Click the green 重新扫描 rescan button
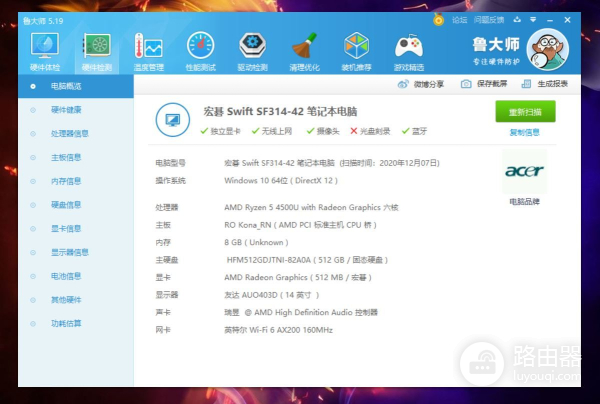Viewport: 600px width, 404px height. coord(525,113)
